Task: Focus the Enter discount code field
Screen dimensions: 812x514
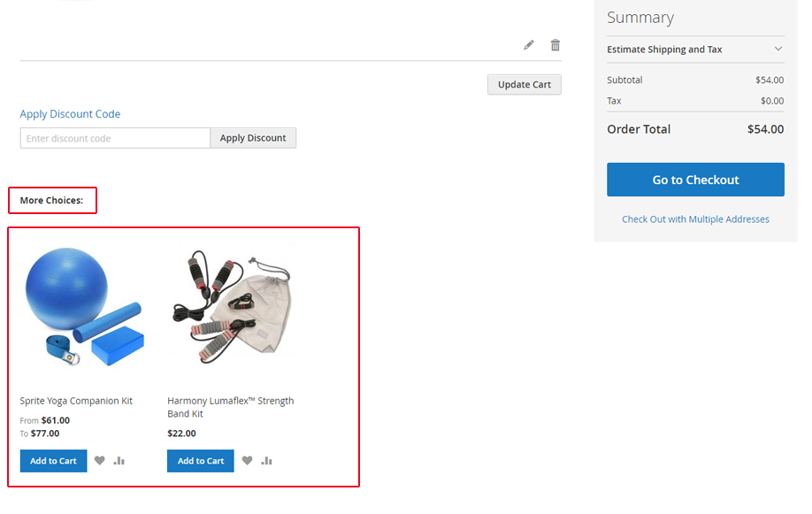Action: coord(115,138)
